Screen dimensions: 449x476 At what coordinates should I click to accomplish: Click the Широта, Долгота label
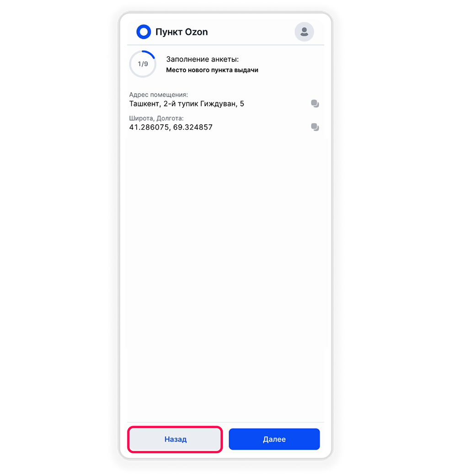(x=156, y=118)
